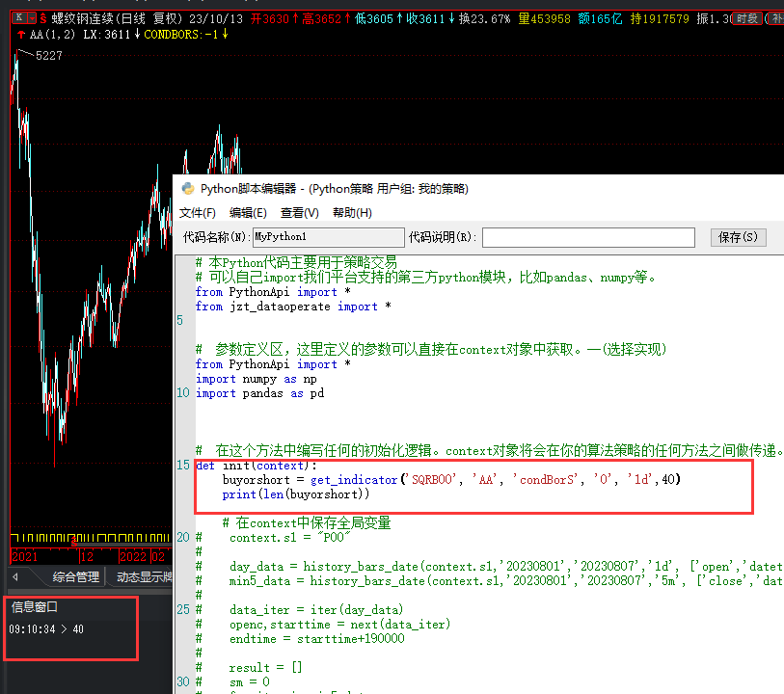Click the left scroll arrow beside 综合管理 tab

[15, 577]
